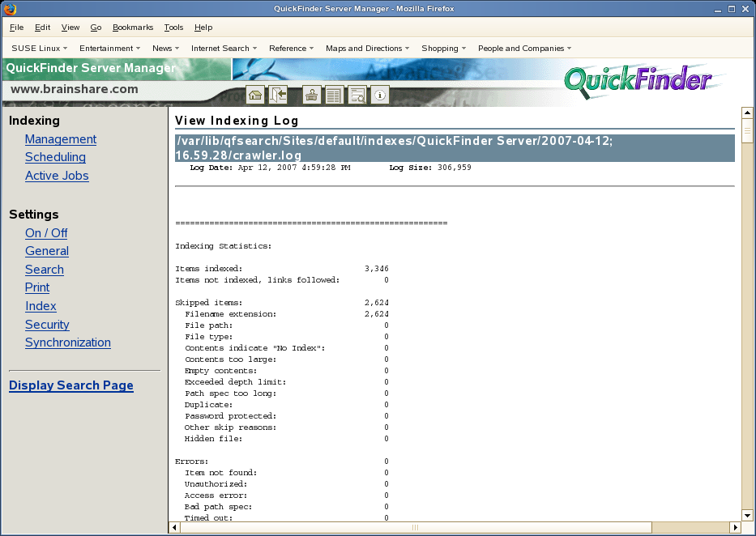Click the crawler.log file path heading
The width and height of the screenshot is (756, 536).
coord(455,148)
